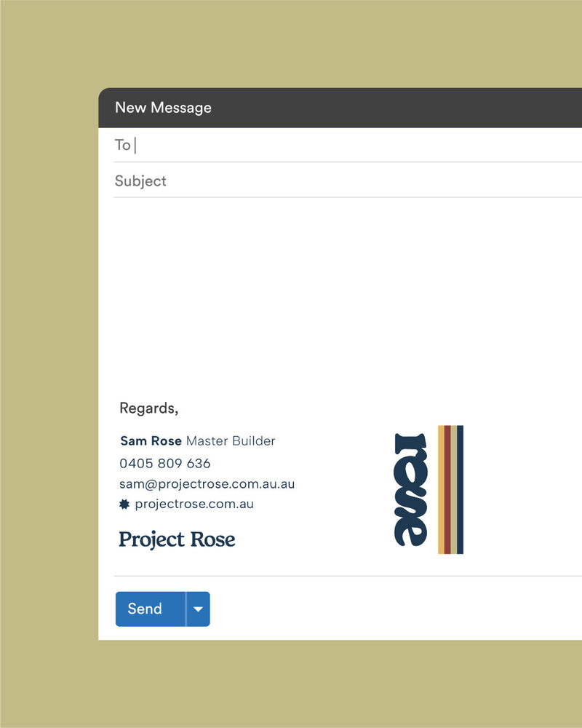Click the Sam Rose name in signature

[151, 440]
